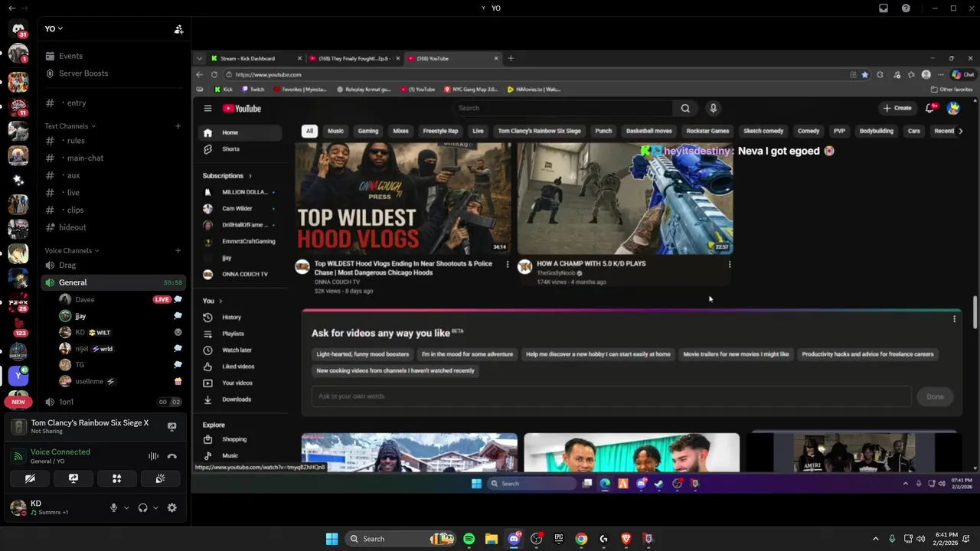
Task: Open options for Top WILDEST Hood Vlogs
Action: tap(507, 264)
